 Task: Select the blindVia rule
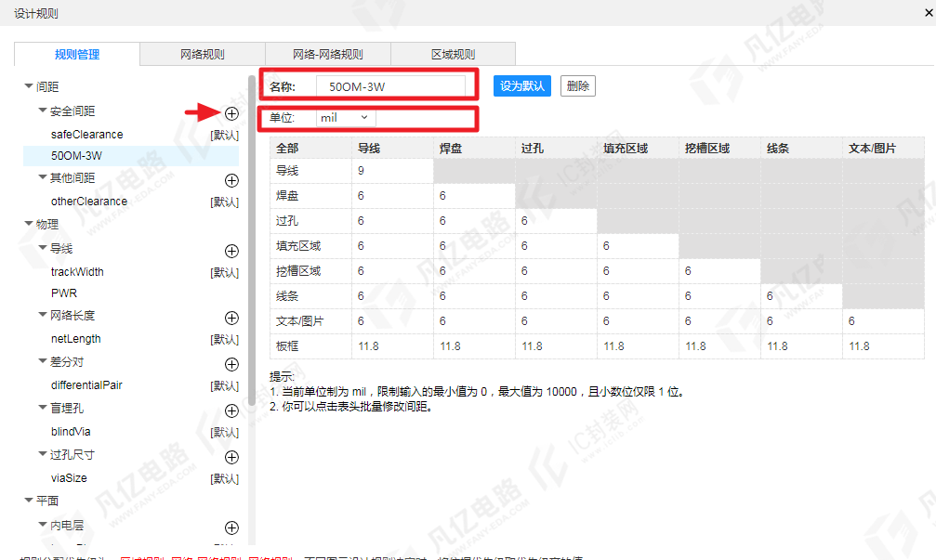pyautogui.click(x=71, y=431)
